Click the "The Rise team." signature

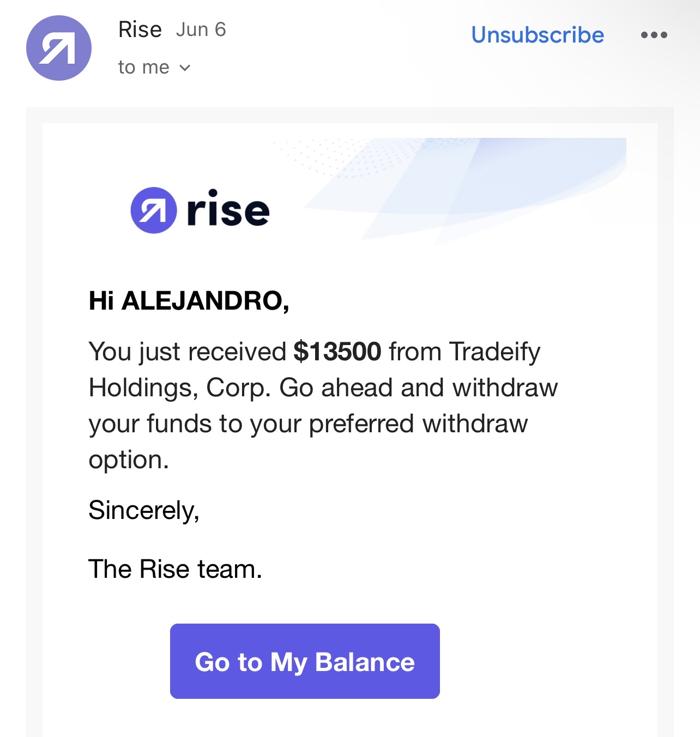pos(176,570)
